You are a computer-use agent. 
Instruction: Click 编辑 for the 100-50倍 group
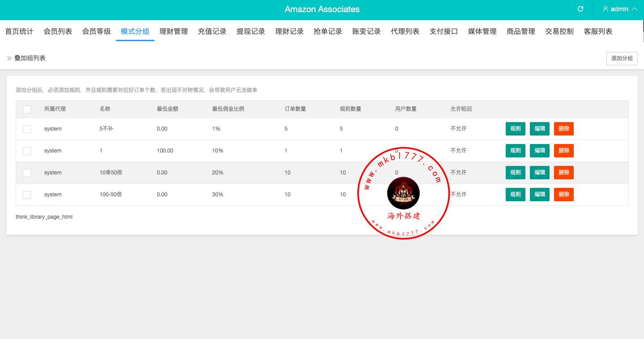tap(540, 195)
